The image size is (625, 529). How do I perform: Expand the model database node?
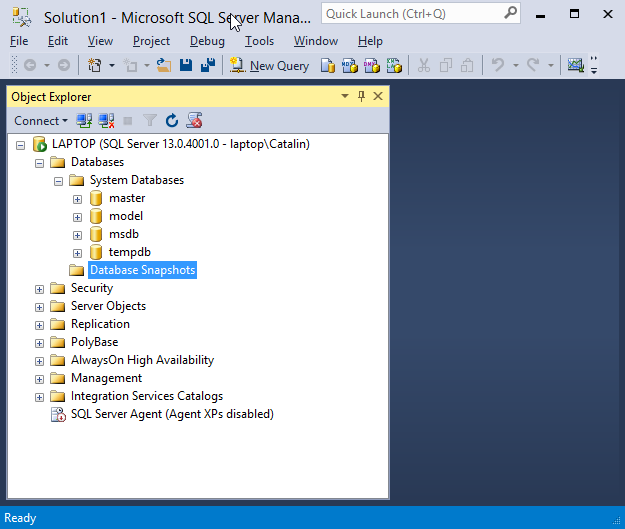click(77, 217)
